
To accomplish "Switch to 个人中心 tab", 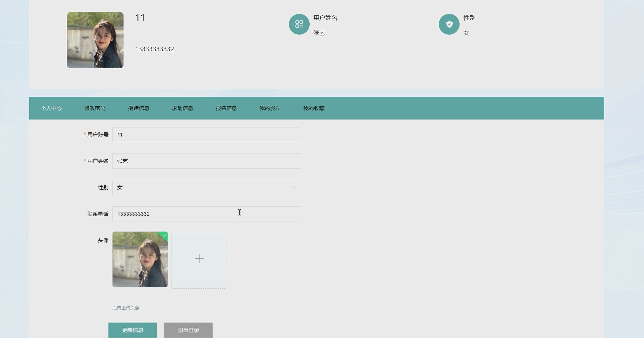I will coord(51,108).
